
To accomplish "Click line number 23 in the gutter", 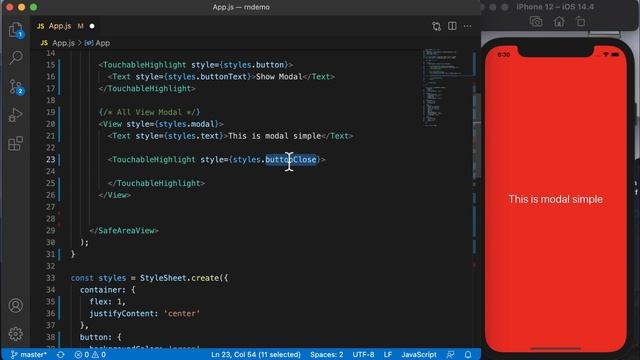I will 50,160.
